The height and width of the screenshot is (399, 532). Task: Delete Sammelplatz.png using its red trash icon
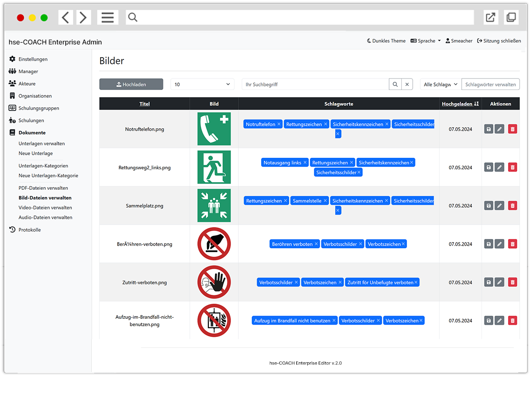(512, 206)
